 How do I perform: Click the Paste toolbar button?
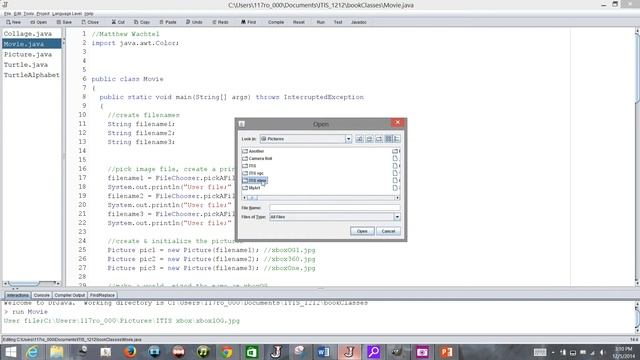(168, 22)
